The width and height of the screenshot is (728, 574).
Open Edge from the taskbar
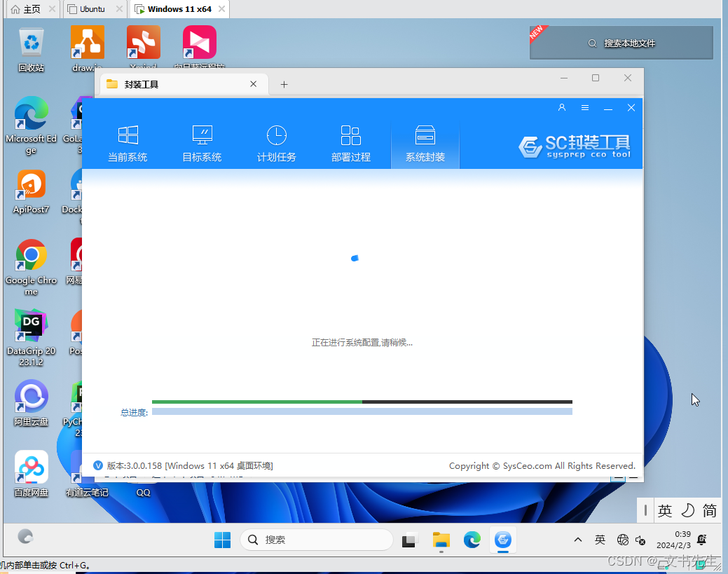[472, 540]
